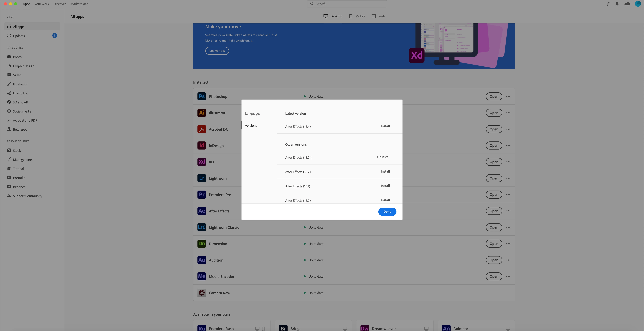644x331 pixels.
Task: Click the Lightroom Classic app icon
Action: click(202, 227)
